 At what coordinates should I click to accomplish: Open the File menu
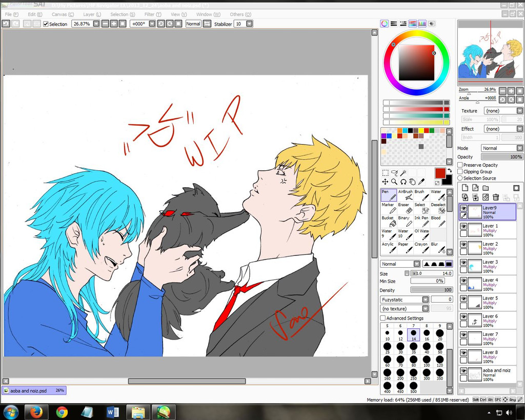click(12, 14)
